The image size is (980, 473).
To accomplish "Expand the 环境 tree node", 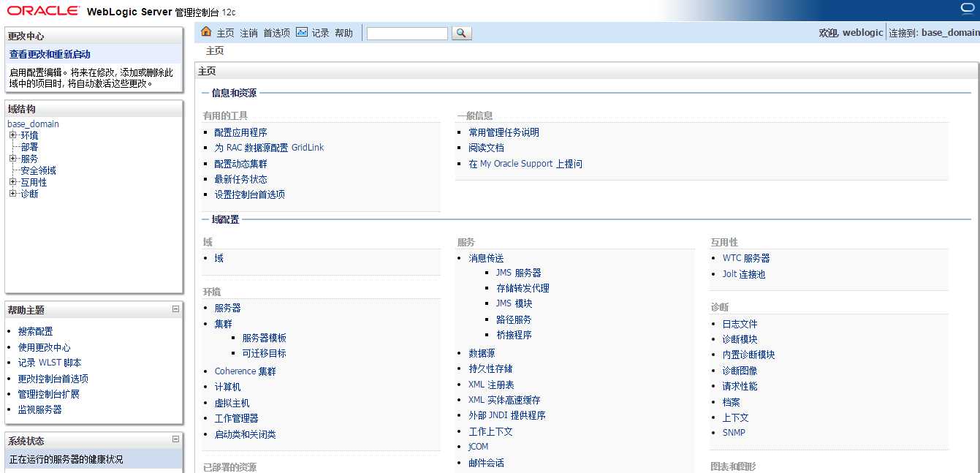I will (12, 135).
